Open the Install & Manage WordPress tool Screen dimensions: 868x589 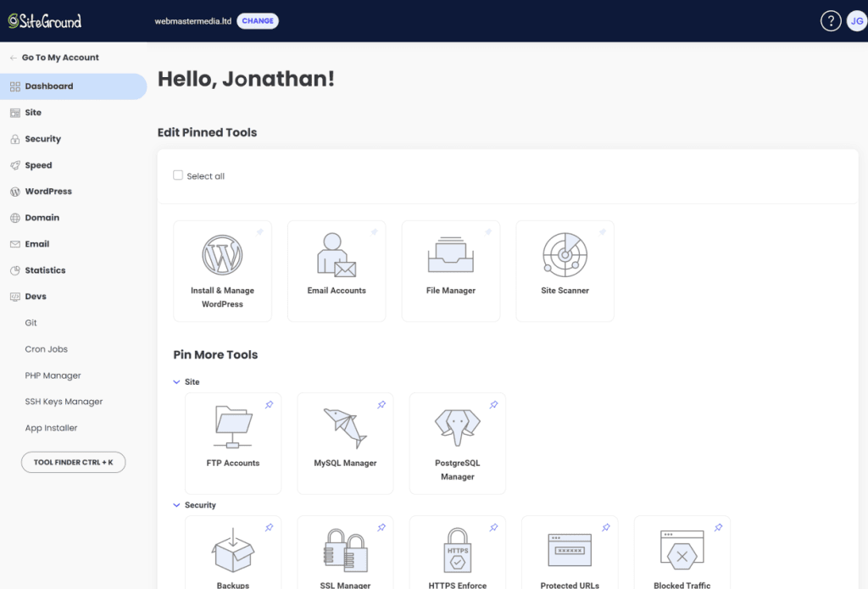(x=222, y=270)
